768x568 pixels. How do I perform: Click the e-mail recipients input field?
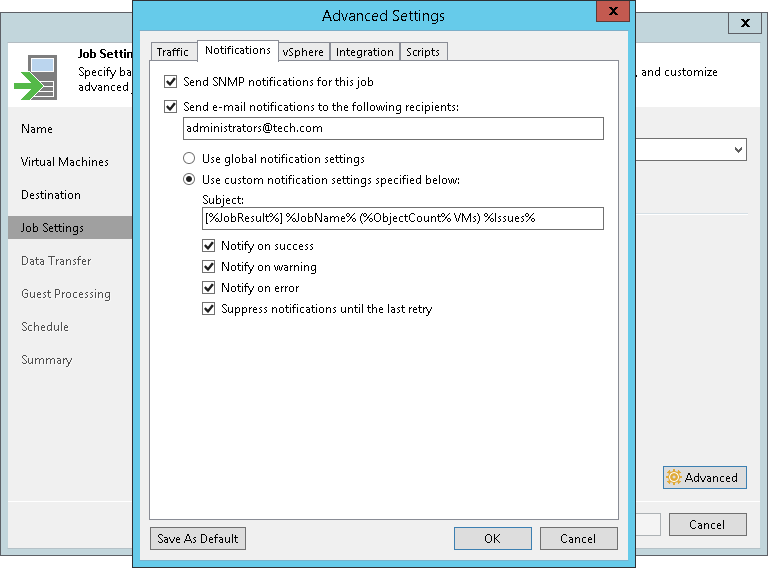coord(393,128)
